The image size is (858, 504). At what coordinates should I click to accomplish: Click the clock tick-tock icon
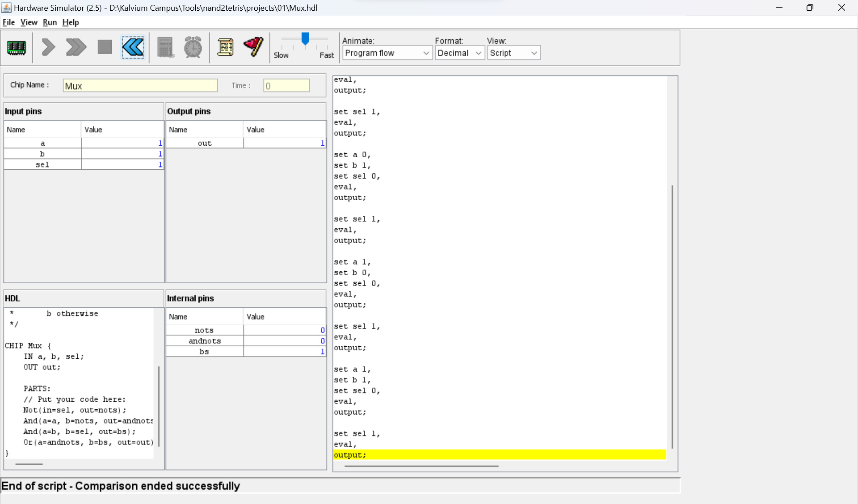tap(193, 47)
